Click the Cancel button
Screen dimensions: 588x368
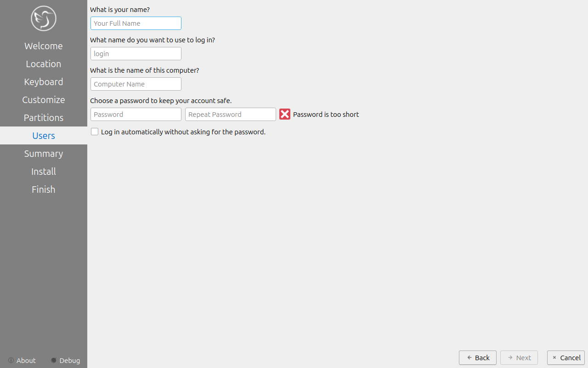tap(566, 357)
